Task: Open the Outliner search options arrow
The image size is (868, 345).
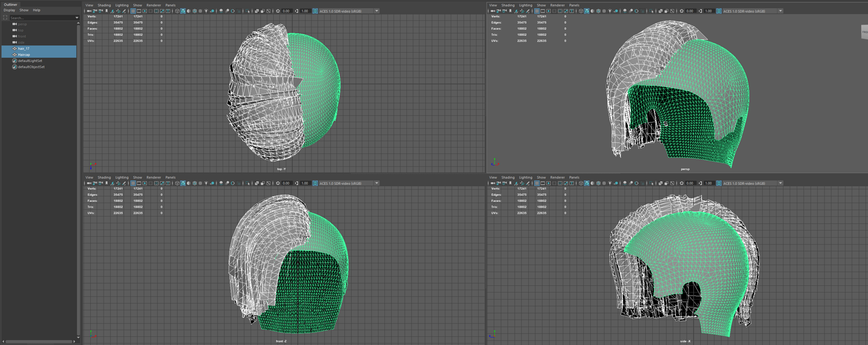Action: point(77,18)
